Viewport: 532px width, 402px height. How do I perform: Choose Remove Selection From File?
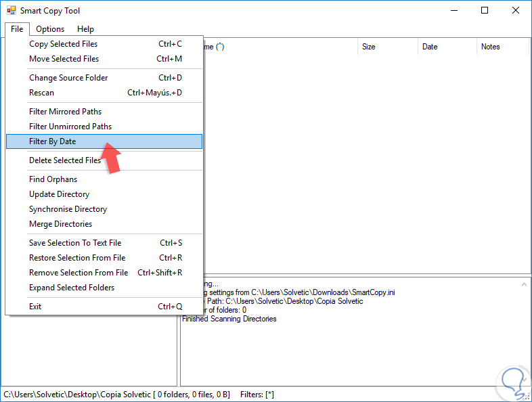pyautogui.click(x=104, y=273)
